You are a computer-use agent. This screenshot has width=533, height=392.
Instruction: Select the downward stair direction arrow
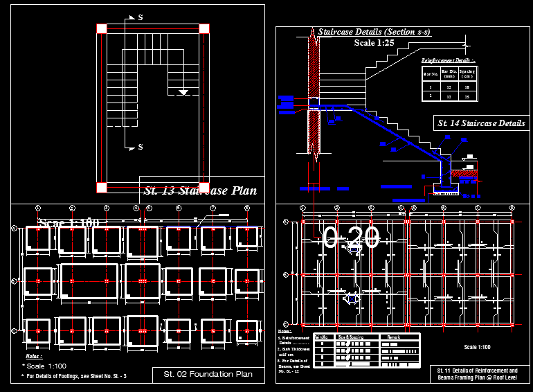coord(183,91)
